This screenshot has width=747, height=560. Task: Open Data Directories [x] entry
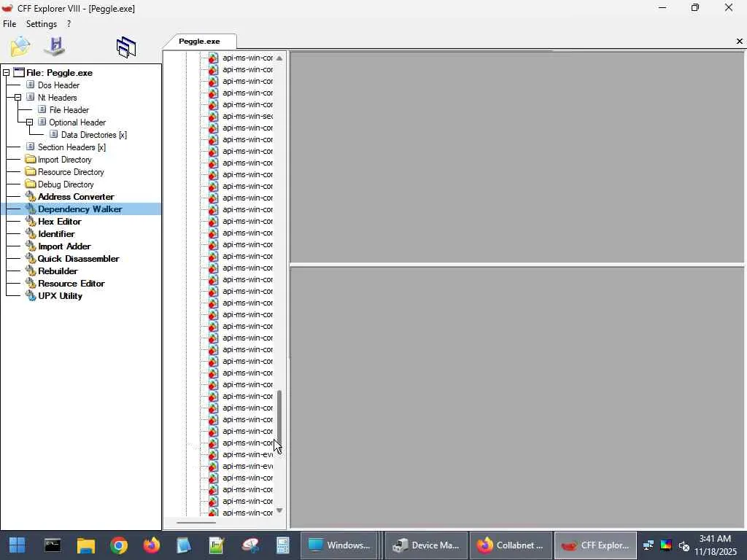click(x=94, y=135)
